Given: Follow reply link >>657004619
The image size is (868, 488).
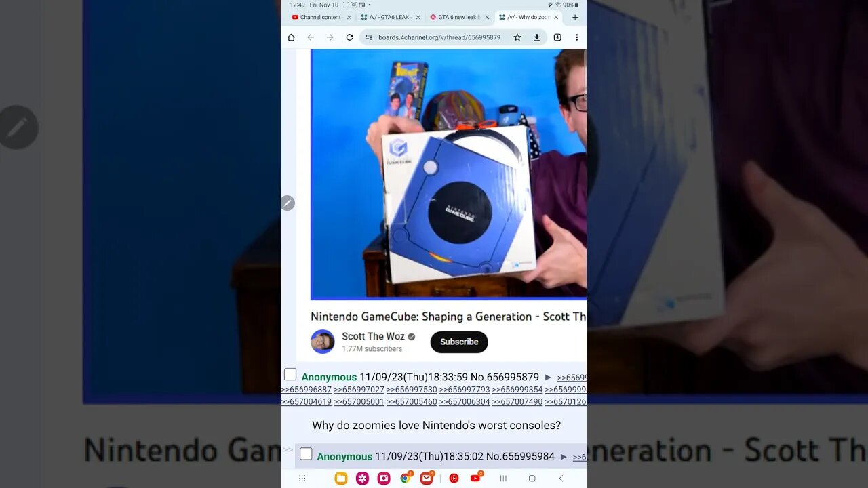Looking at the screenshot, I should tap(307, 402).
